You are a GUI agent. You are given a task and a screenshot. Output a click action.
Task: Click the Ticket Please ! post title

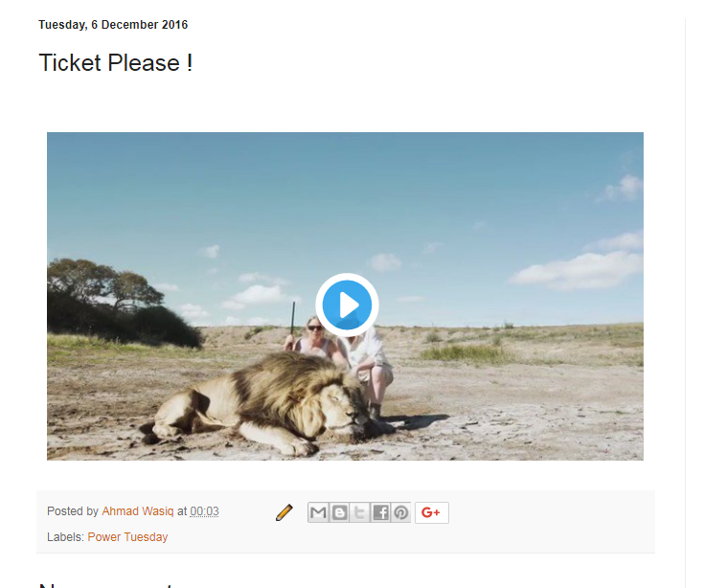[116, 62]
